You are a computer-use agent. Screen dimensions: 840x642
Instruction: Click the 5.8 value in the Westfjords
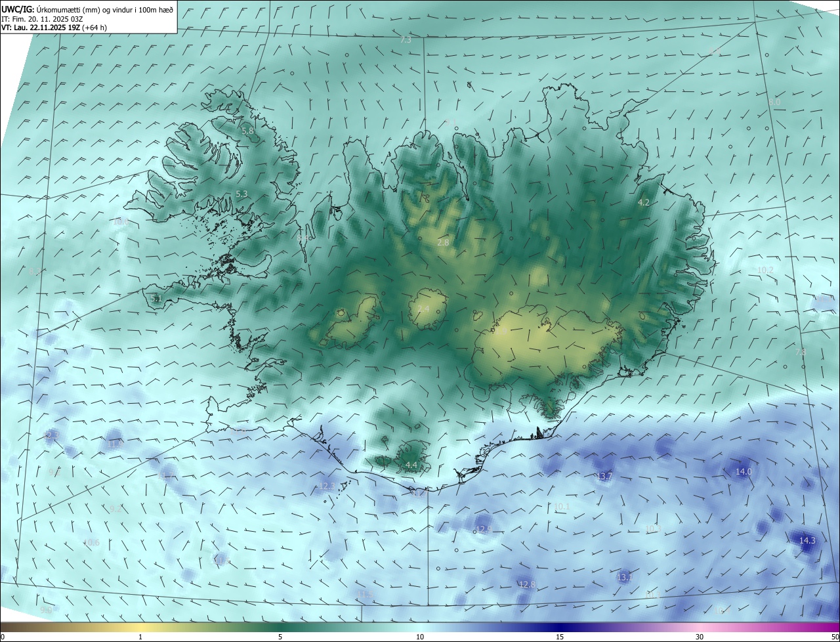247,131
